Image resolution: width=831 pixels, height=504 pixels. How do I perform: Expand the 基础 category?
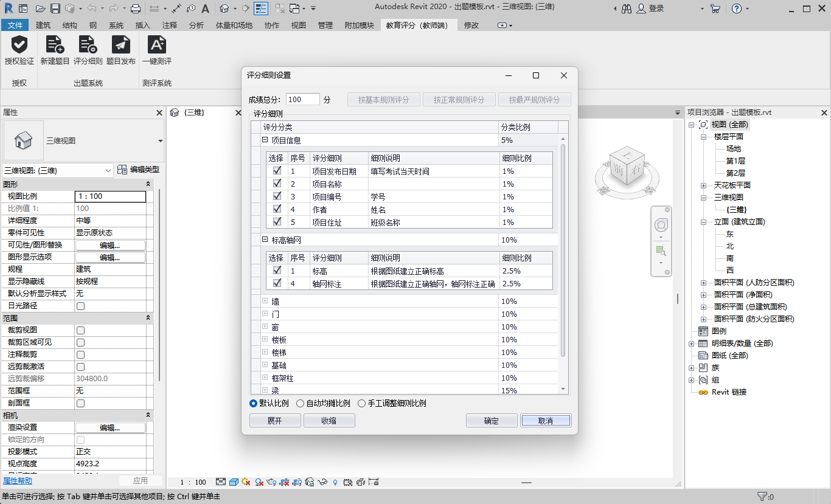[265, 365]
